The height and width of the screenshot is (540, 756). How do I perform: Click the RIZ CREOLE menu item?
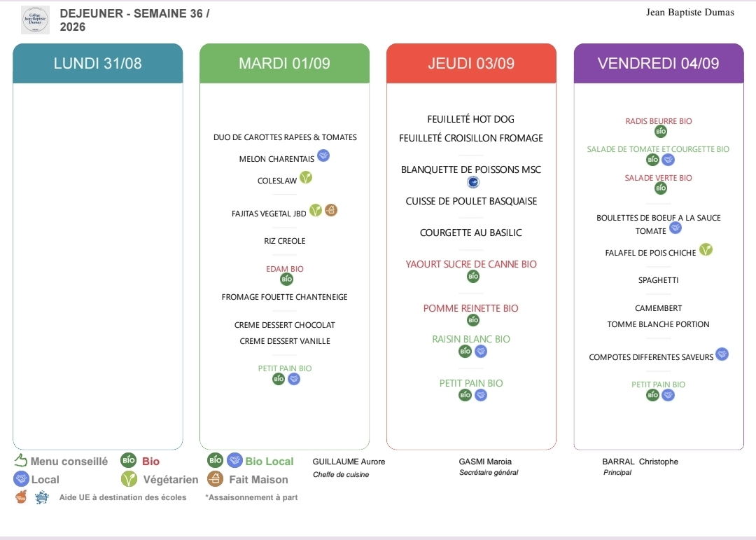coord(284,241)
